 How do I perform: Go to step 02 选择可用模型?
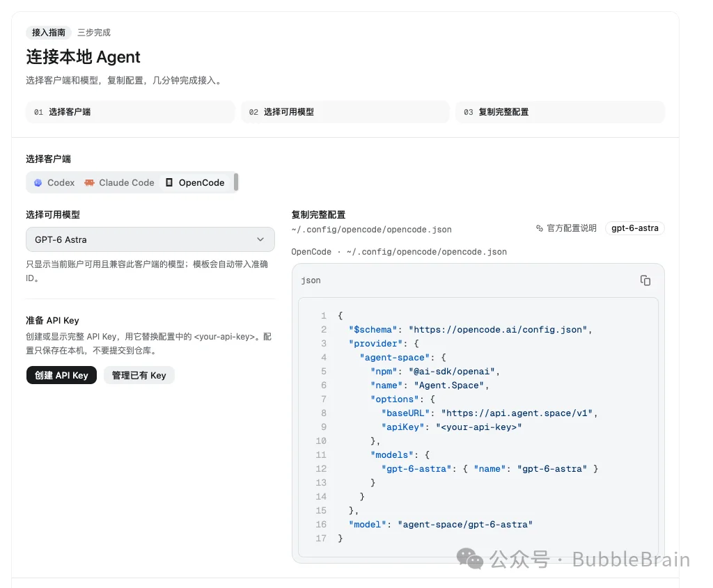pos(345,112)
